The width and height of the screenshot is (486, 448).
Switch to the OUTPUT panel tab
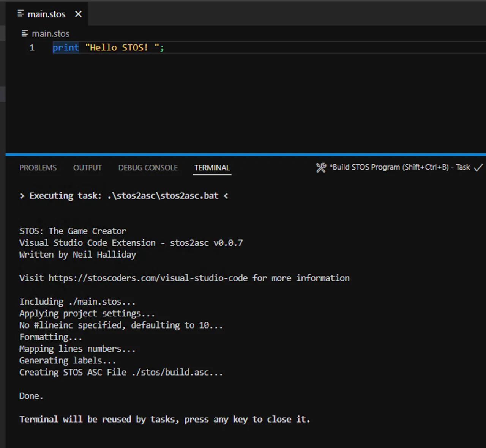click(x=87, y=168)
